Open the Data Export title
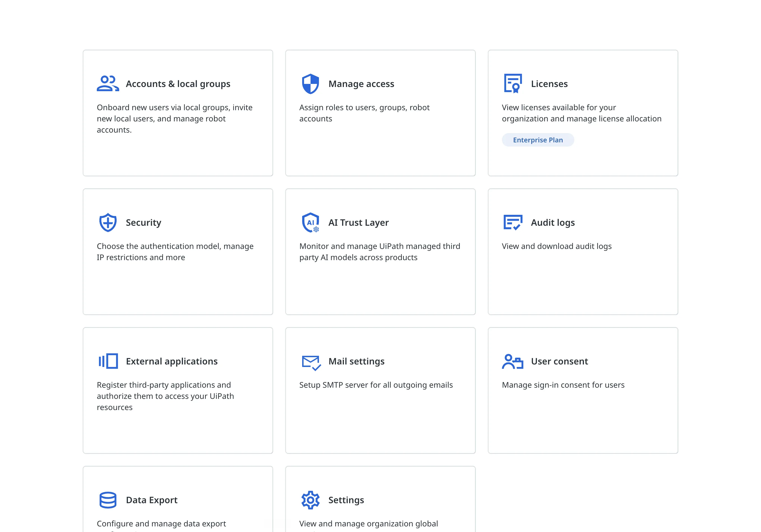The image size is (761, 532). (x=151, y=500)
